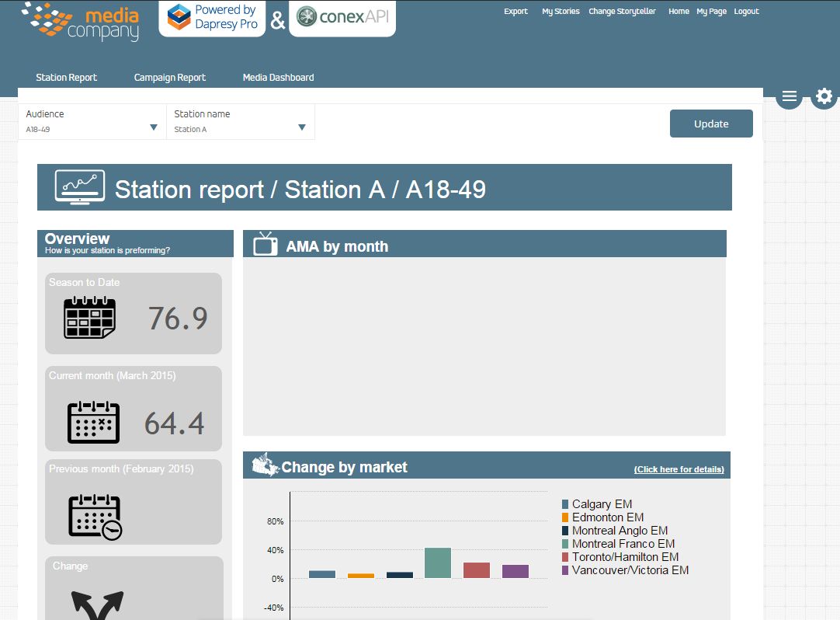Click the monitor chart icon in report title

coord(80,187)
